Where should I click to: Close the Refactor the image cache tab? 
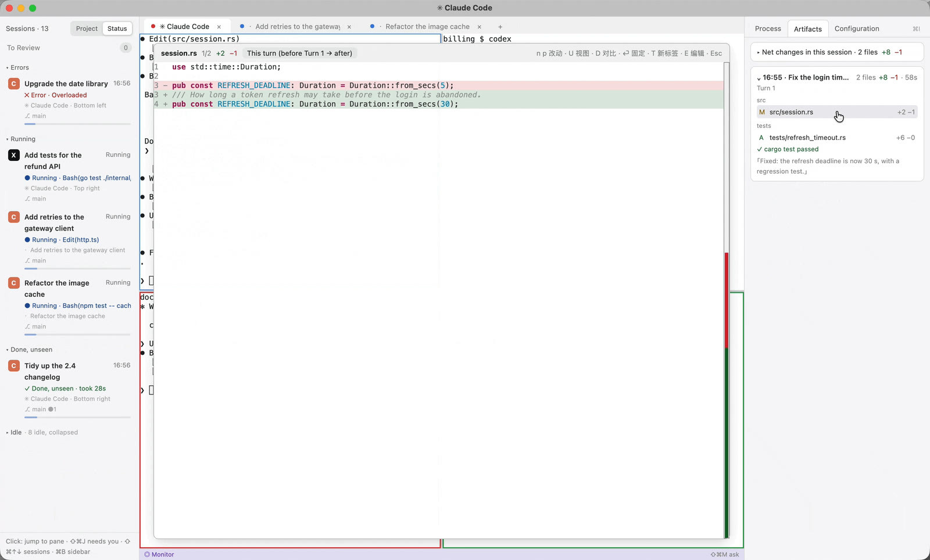pos(480,27)
